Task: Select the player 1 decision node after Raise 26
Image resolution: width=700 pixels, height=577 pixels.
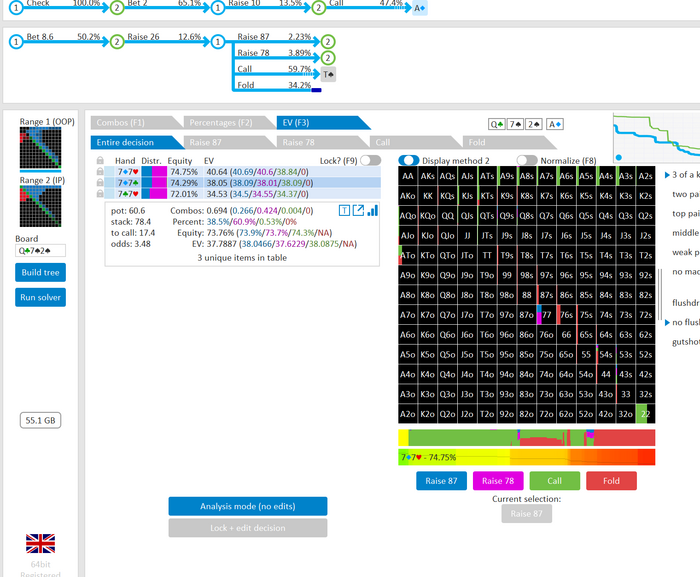Action: click(218, 42)
